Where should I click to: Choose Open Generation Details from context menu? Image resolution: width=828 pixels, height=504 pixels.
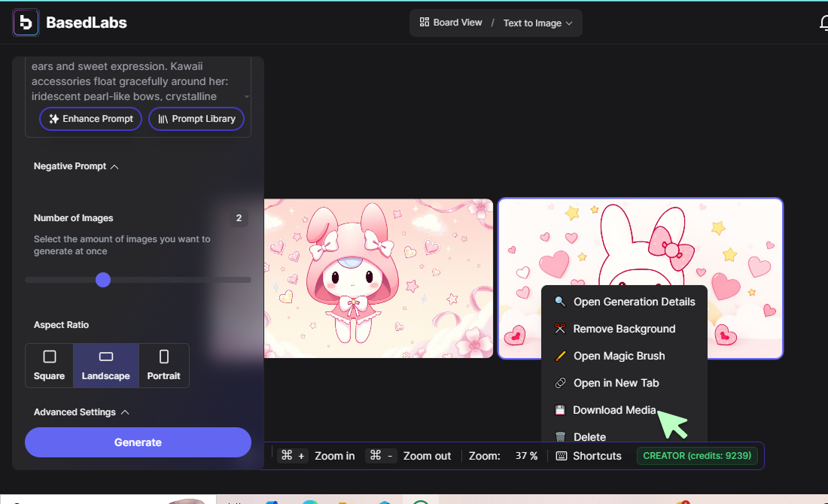coord(624,302)
